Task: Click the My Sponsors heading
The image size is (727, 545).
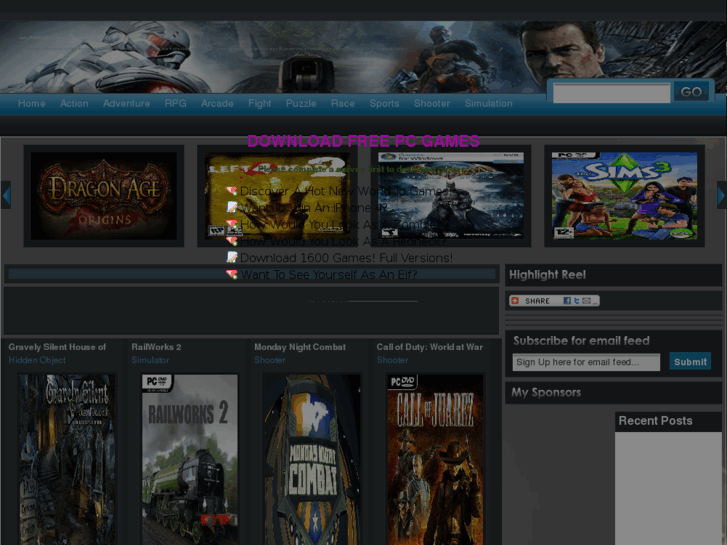Action: coord(546,392)
